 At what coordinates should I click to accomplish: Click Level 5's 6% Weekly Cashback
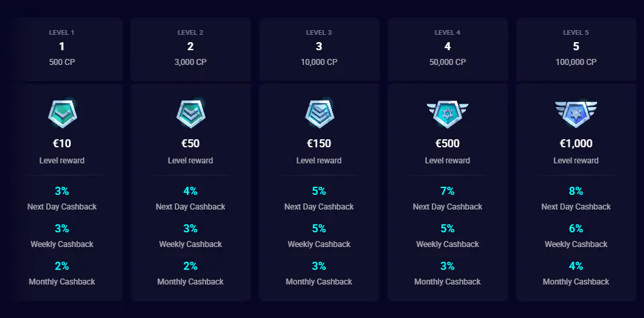click(x=576, y=228)
